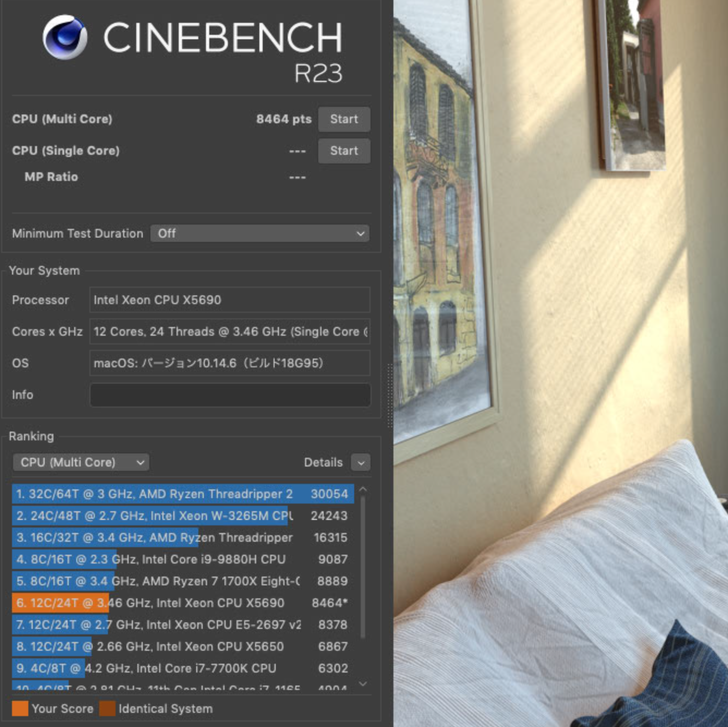Click the Processor field showing Intel Xeon X5690
The width and height of the screenshot is (728, 727).
[229, 300]
